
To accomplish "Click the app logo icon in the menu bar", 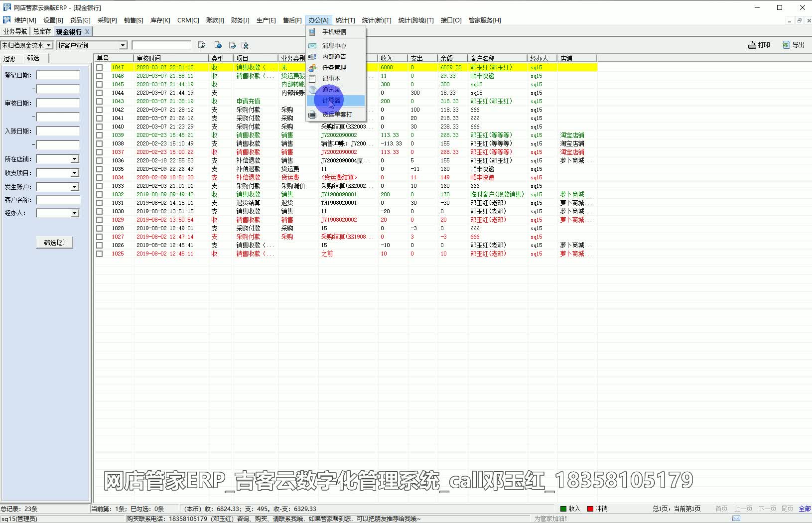I will point(6,20).
